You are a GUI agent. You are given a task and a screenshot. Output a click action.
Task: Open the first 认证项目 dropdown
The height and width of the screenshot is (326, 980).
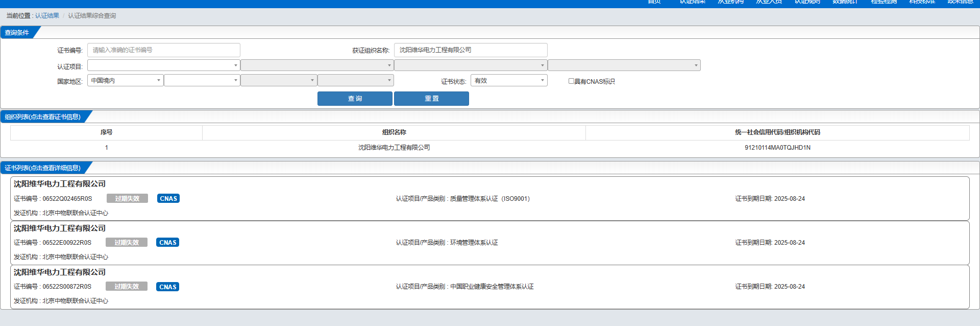164,65
